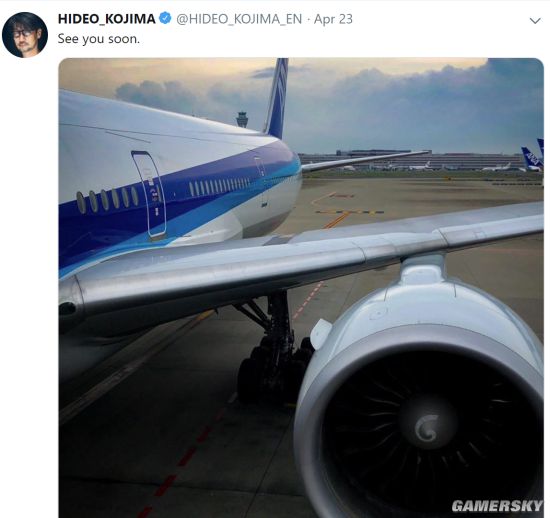Screen dimensions: 550x518
Task: Click the 'See you soon.' tweet text
Action: (x=99, y=39)
